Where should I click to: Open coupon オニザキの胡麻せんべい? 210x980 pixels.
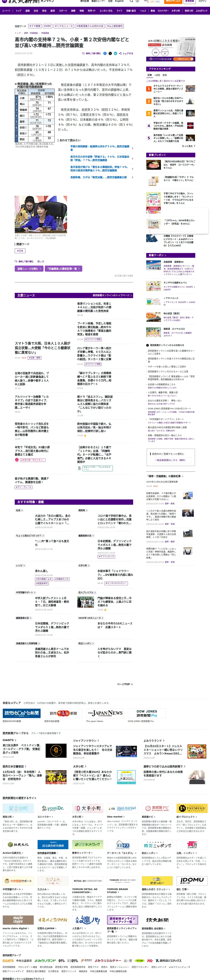coord(175,283)
